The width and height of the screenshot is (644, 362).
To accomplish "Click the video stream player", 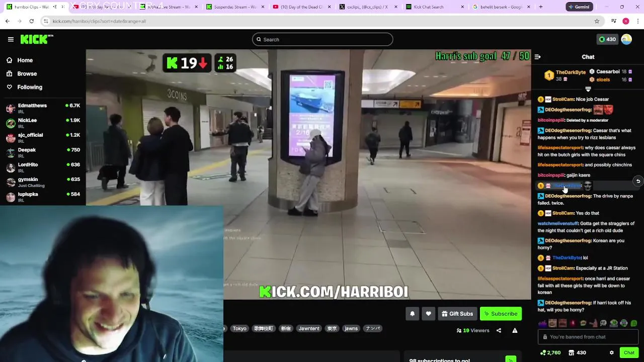I will tap(308, 174).
